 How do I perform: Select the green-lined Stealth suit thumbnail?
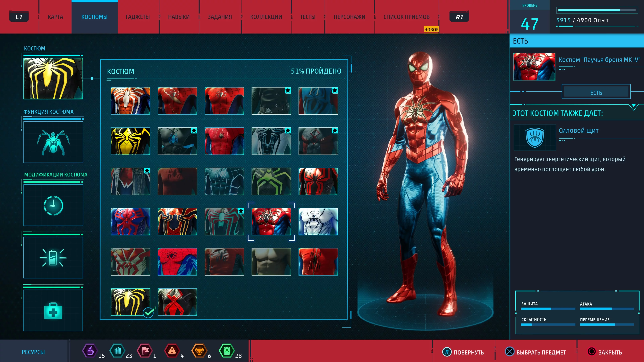271,181
